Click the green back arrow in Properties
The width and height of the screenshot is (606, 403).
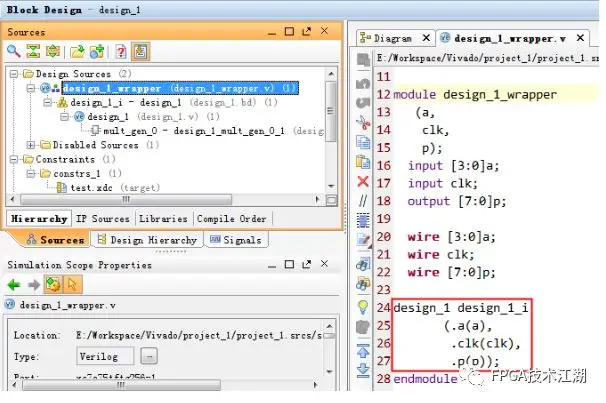pos(13,283)
